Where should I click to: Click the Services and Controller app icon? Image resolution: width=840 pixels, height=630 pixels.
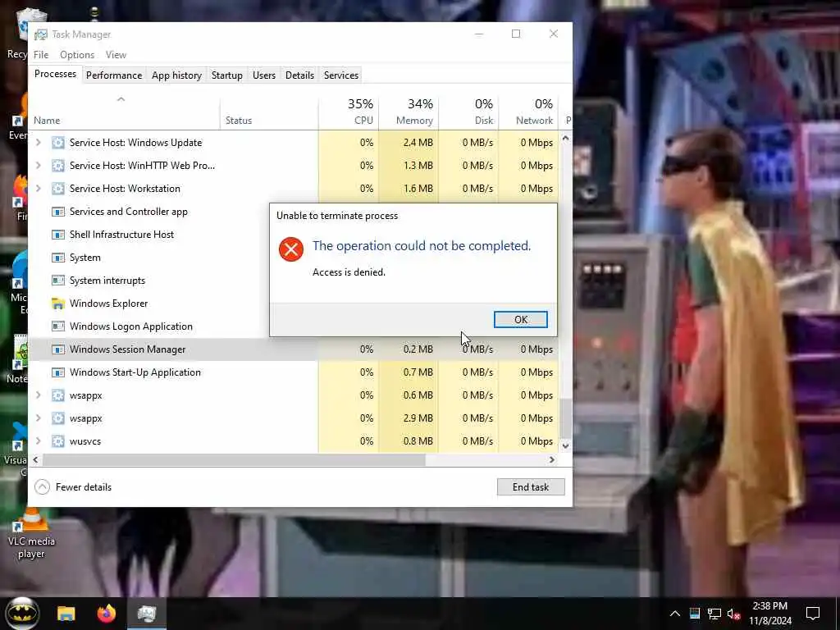[x=58, y=212]
